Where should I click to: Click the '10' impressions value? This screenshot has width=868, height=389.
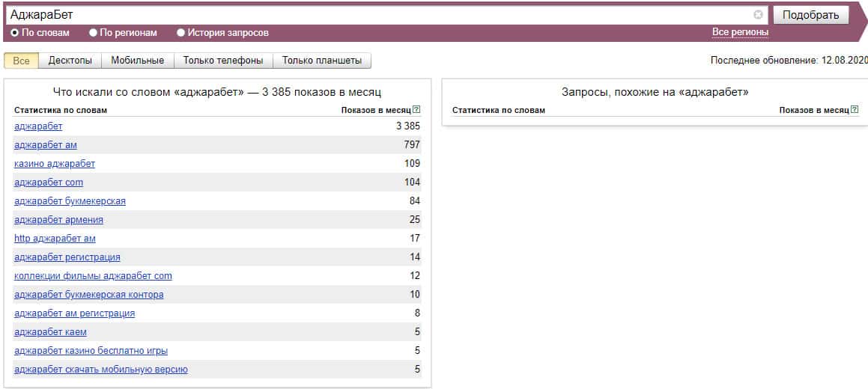(415, 295)
